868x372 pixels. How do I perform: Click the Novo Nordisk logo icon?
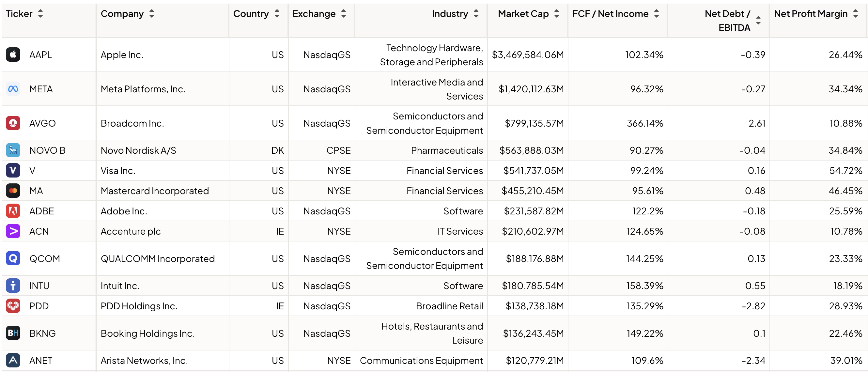[13, 150]
